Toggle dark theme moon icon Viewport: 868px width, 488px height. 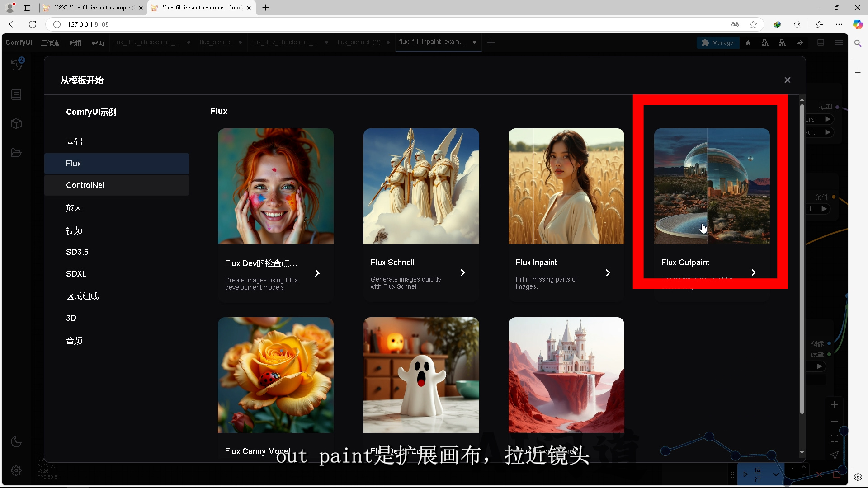coord(16,441)
